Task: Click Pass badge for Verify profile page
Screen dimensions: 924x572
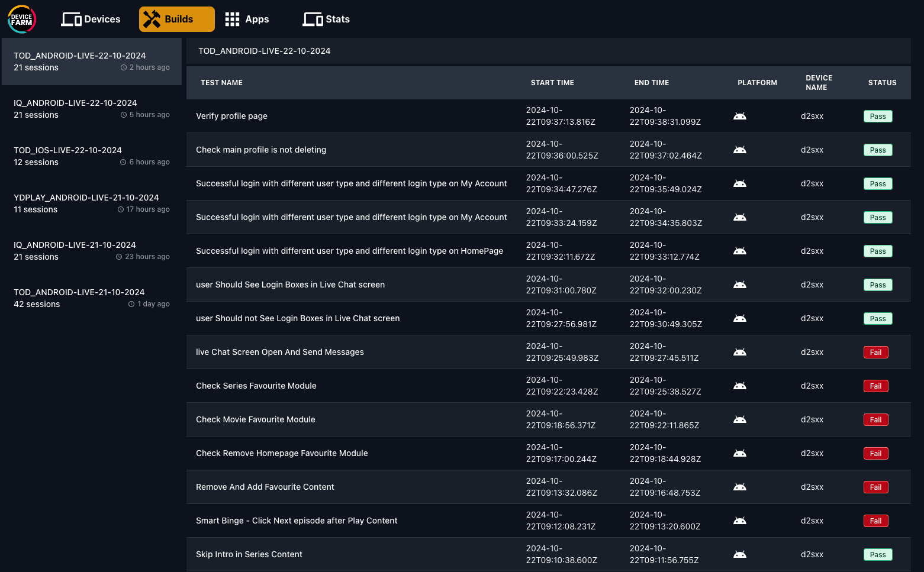Action: click(878, 117)
